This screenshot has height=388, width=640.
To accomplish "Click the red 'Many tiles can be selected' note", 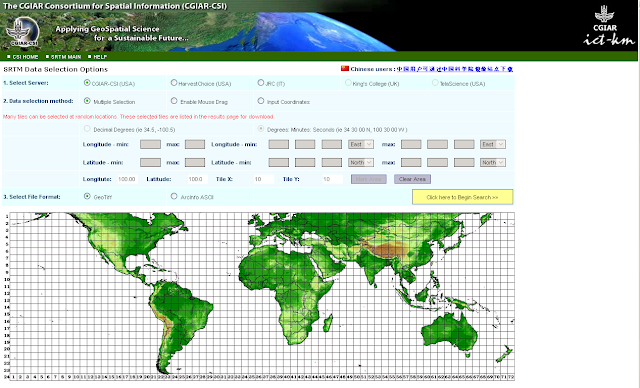I will [139, 117].
